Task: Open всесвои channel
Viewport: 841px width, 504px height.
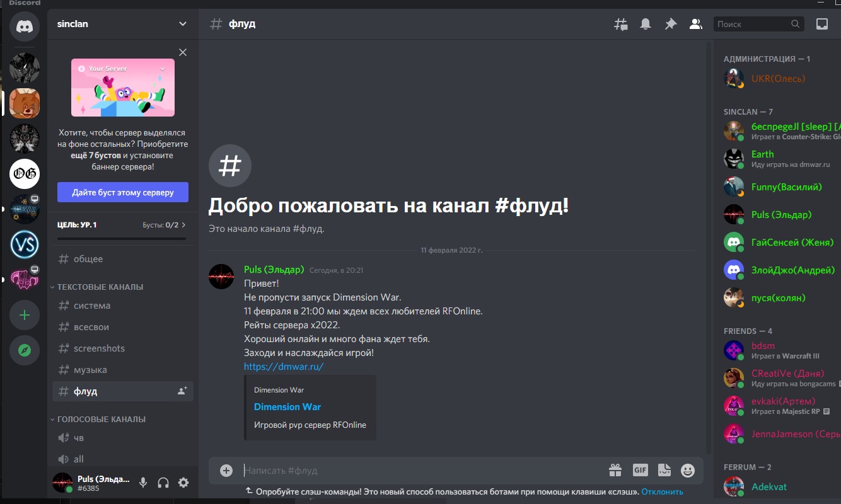Action: 123,327
